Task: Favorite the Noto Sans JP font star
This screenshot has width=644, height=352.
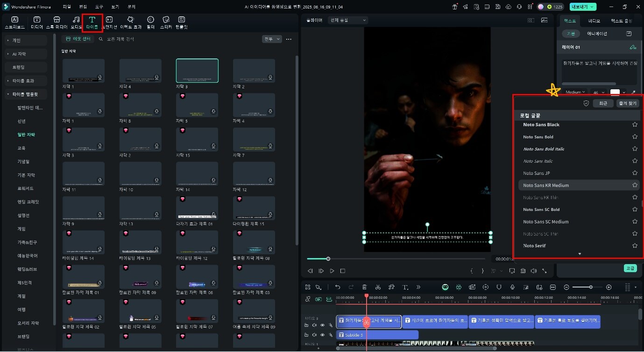Action: [x=635, y=173]
